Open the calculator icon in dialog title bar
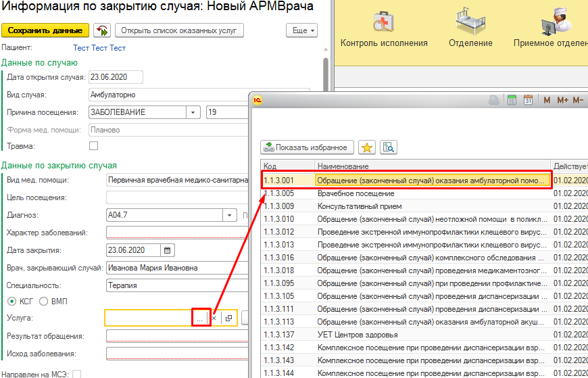Screen dimensions: 588x378 pos(512,100)
